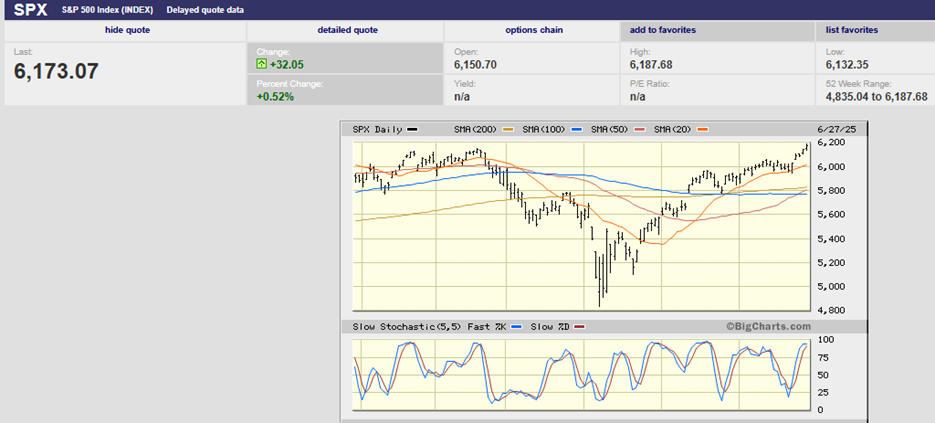This screenshot has width=935, height=423.
Task: Select the 52 week range value
Action: coord(877,97)
